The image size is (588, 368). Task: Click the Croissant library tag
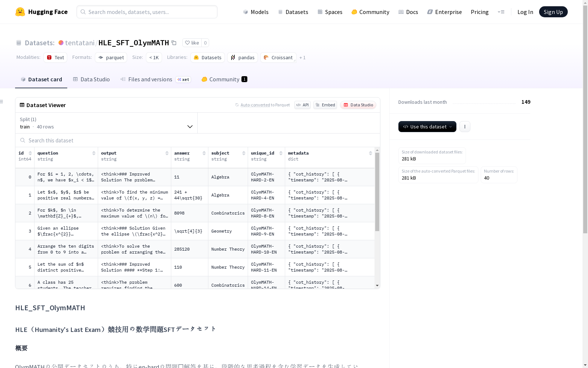coord(278,57)
